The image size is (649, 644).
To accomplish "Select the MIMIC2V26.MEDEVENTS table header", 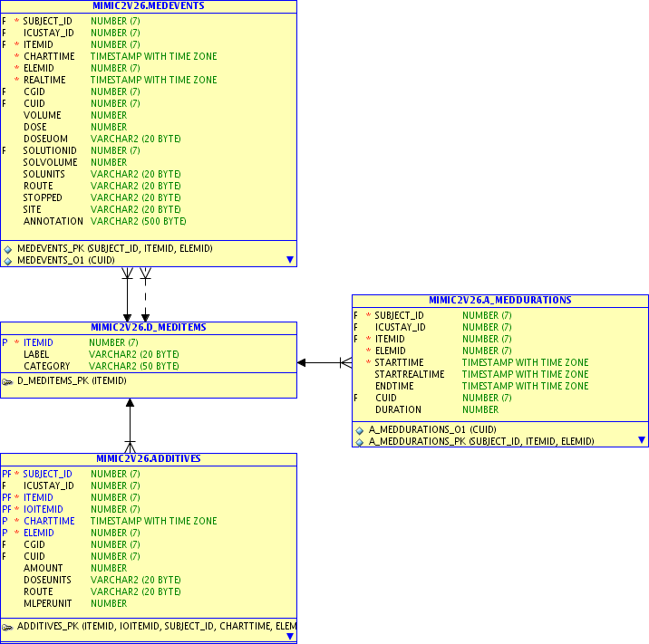I will (149, 5).
